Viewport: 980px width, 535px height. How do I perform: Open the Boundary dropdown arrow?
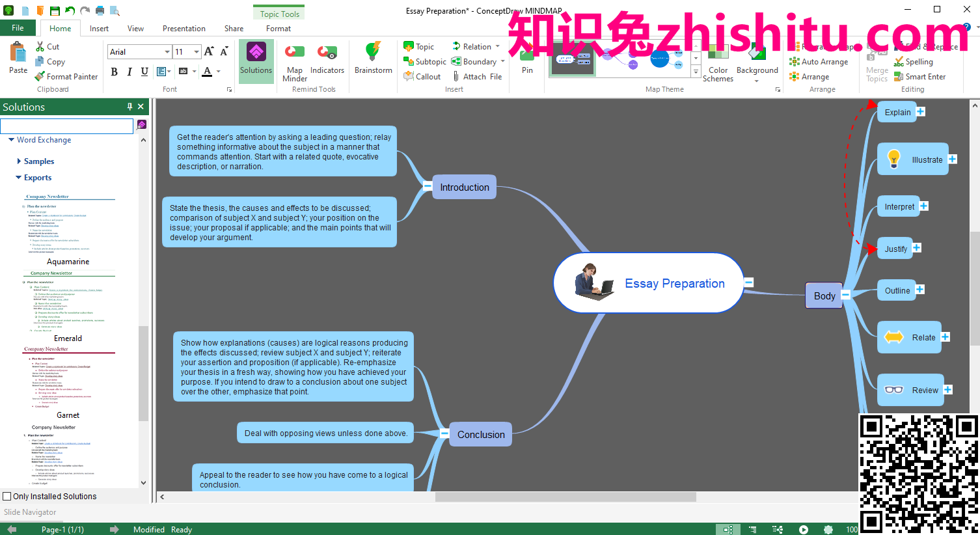pyautogui.click(x=502, y=61)
